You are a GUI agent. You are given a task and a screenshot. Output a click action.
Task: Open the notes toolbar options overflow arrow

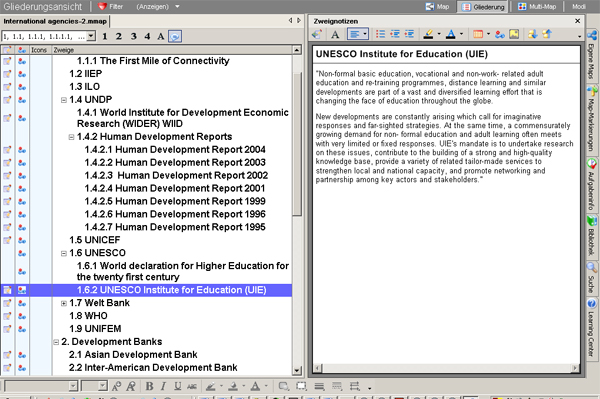click(579, 36)
